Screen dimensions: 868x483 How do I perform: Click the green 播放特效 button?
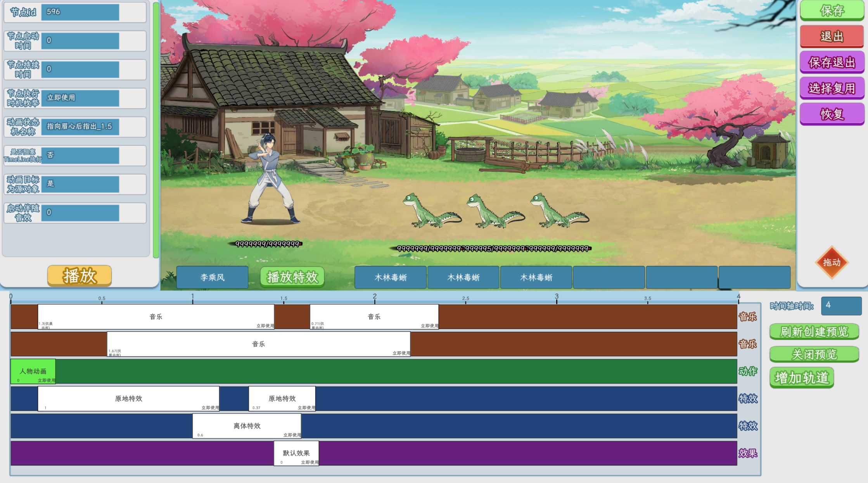[292, 277]
